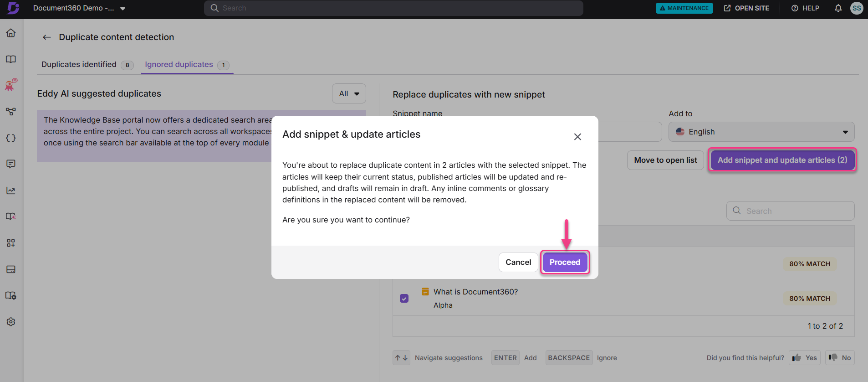The width and height of the screenshot is (868, 382).
Task: Click Proceed to confirm snippet replacement
Action: (x=565, y=262)
